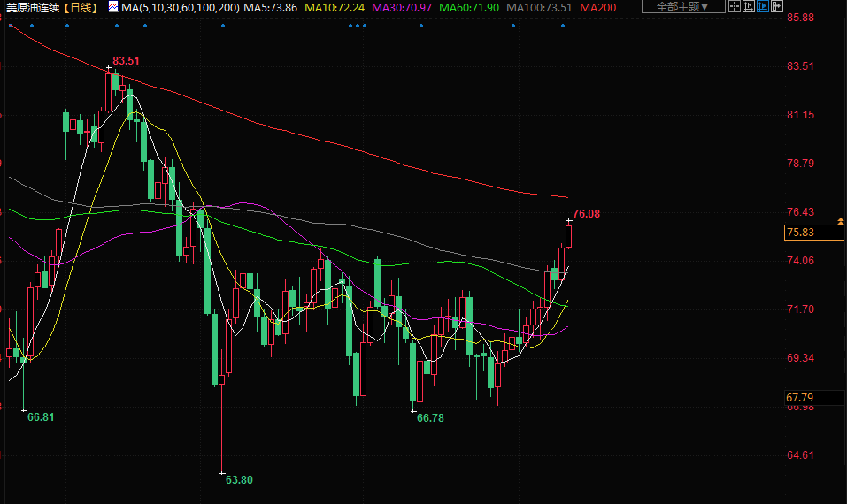
Task: Select the gray MA100:73.51 legend value
Action: (x=539, y=8)
